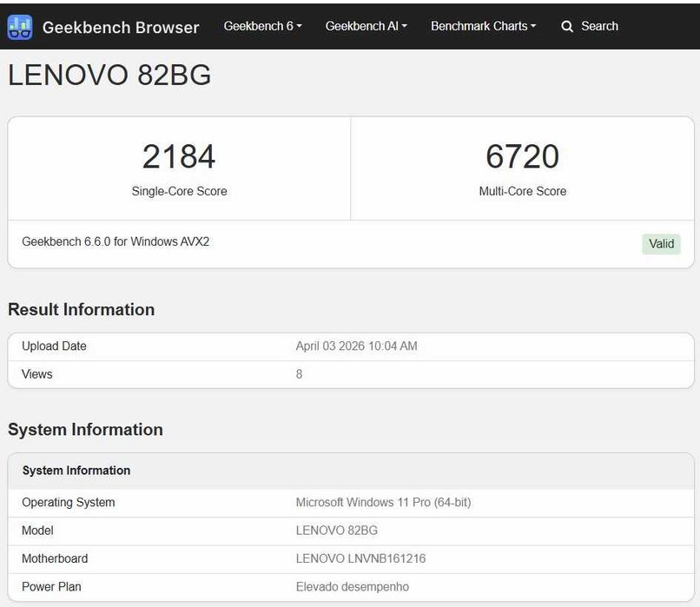Click the Motherboard row label
The image size is (700, 607).
pyautogui.click(x=55, y=558)
